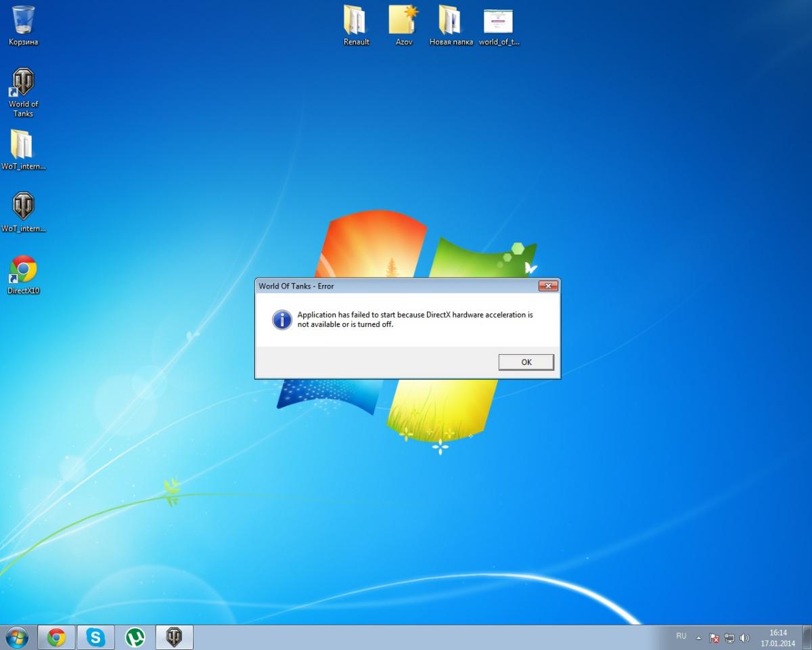Image resolution: width=812 pixels, height=650 pixels.
Task: Select the DirectX10 Chrome shortcut on desktop
Action: coord(24,269)
